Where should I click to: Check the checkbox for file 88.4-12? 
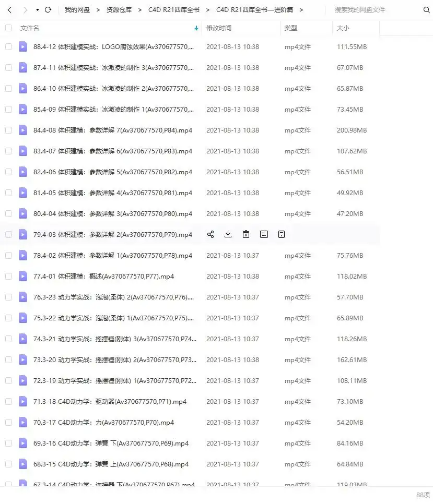8,46
